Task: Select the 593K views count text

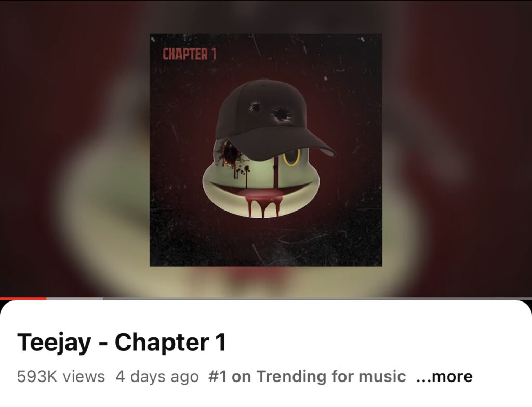Action: (61, 376)
